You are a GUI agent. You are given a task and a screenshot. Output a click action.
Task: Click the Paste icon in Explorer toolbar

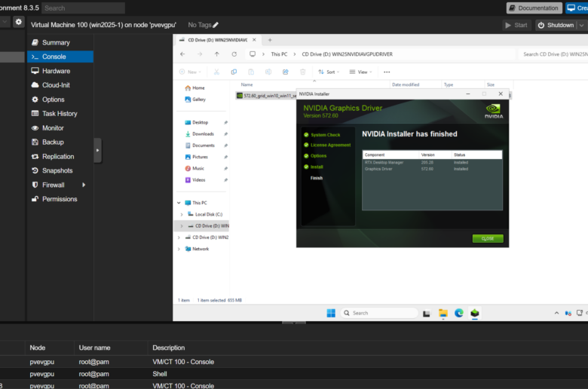tap(251, 72)
